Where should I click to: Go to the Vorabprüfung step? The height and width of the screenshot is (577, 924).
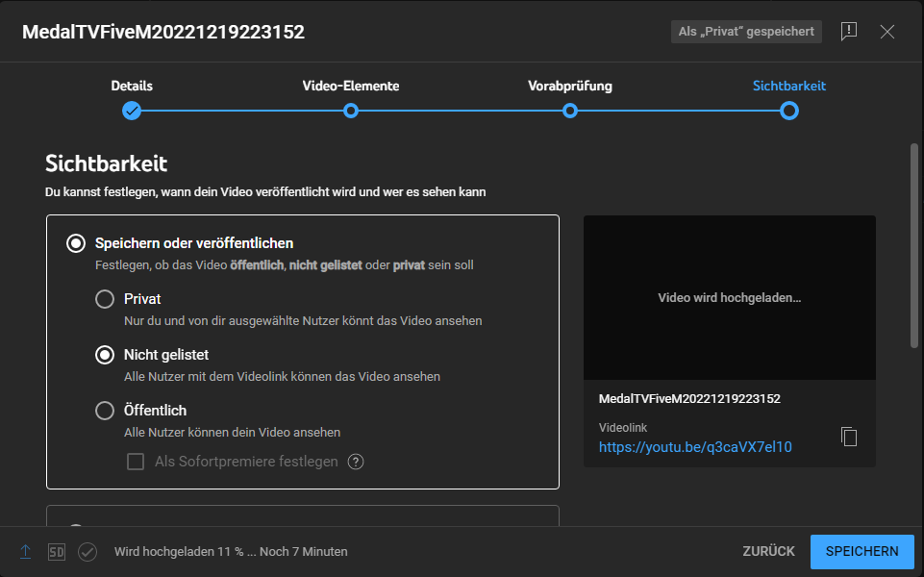[x=570, y=111]
